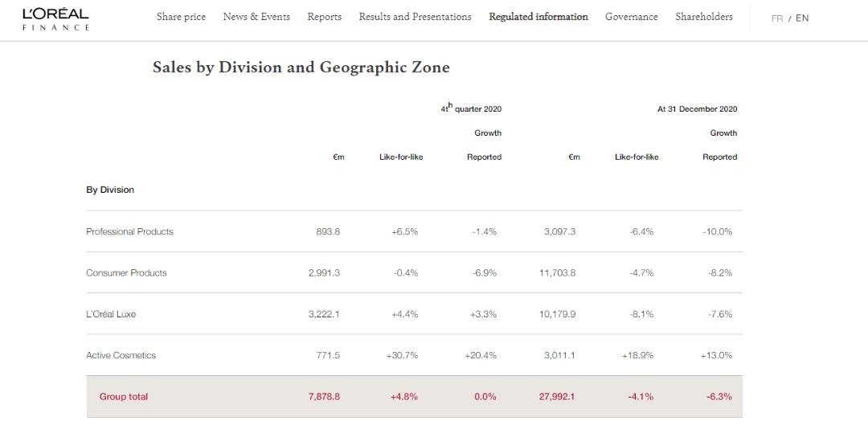868x425 pixels.
Task: Click the By Division section header
Action: (x=110, y=190)
